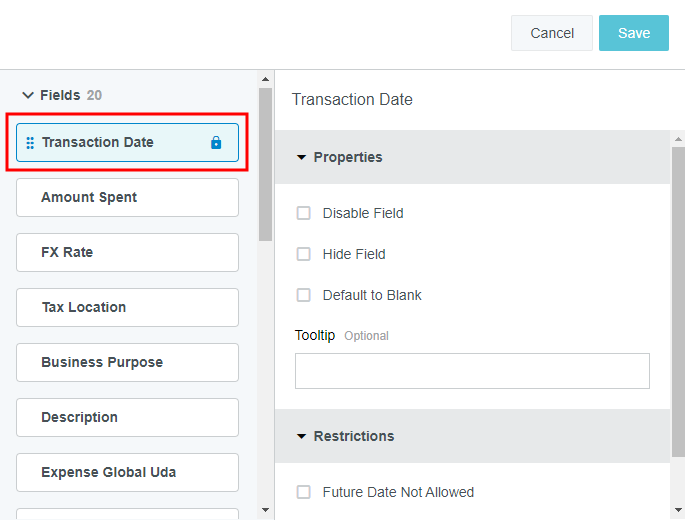
Task: Click the Save button
Action: pos(634,33)
